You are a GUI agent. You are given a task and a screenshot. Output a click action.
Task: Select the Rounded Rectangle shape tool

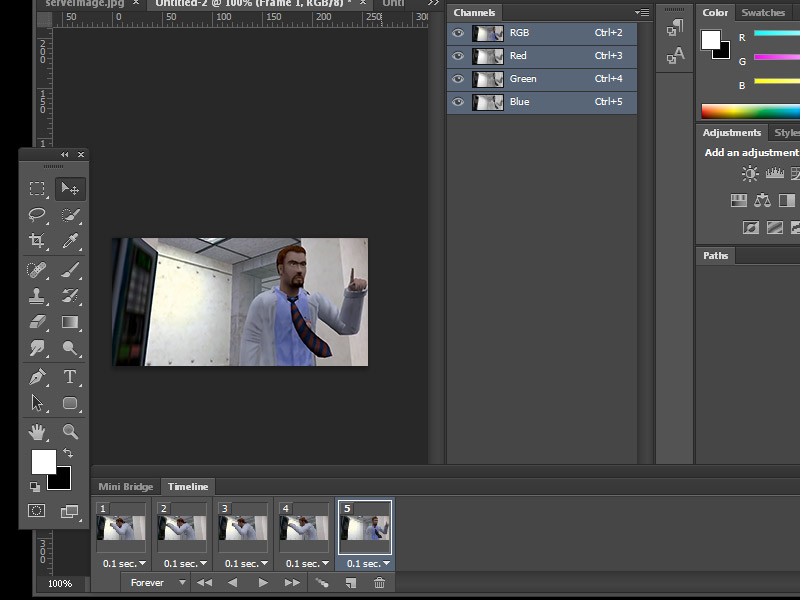(70, 403)
